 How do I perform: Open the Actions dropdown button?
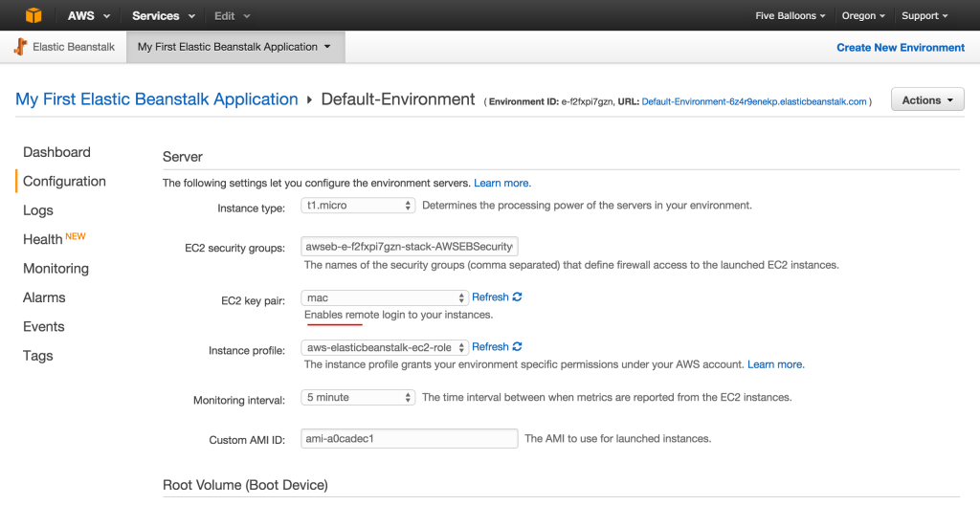927,99
